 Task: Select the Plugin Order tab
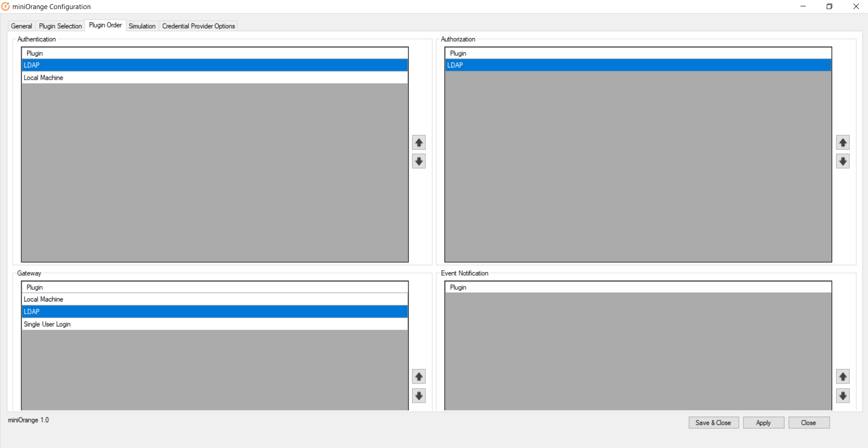click(105, 25)
